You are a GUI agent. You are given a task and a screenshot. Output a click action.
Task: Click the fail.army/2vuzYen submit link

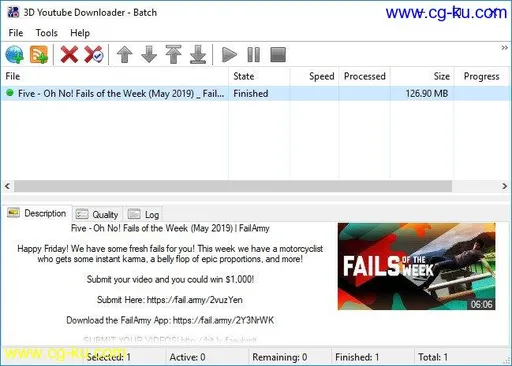[195, 300]
